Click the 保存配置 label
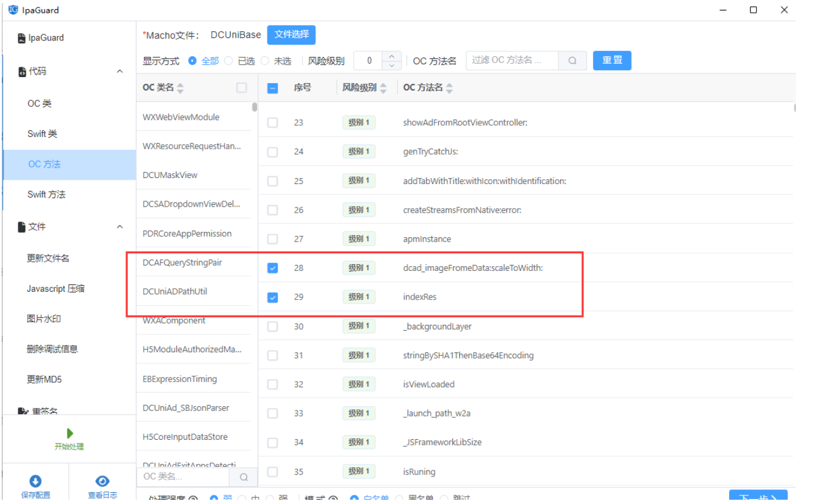816x504 pixels. pyautogui.click(x=36, y=495)
